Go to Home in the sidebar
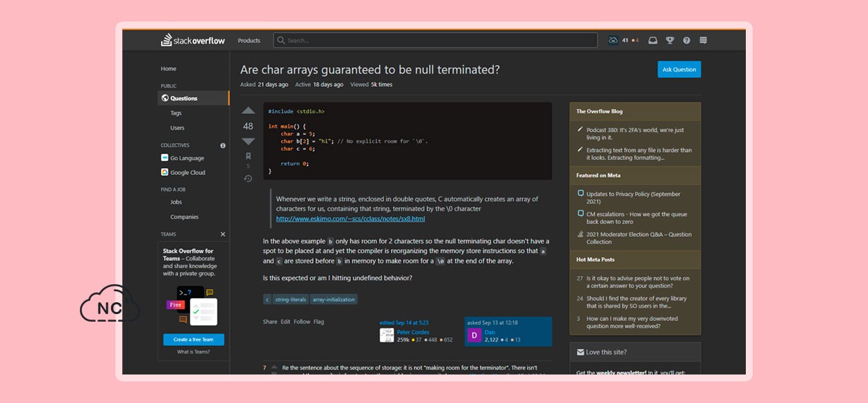 point(169,69)
